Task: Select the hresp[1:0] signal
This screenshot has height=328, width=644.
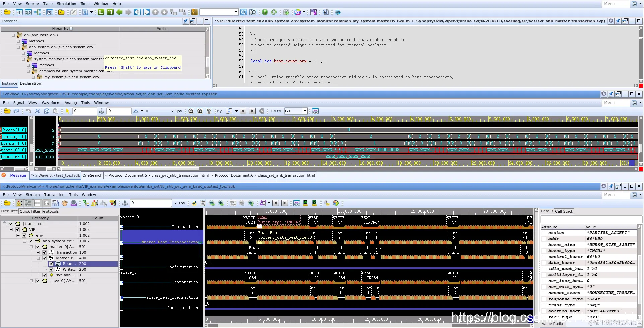Action: point(14,130)
